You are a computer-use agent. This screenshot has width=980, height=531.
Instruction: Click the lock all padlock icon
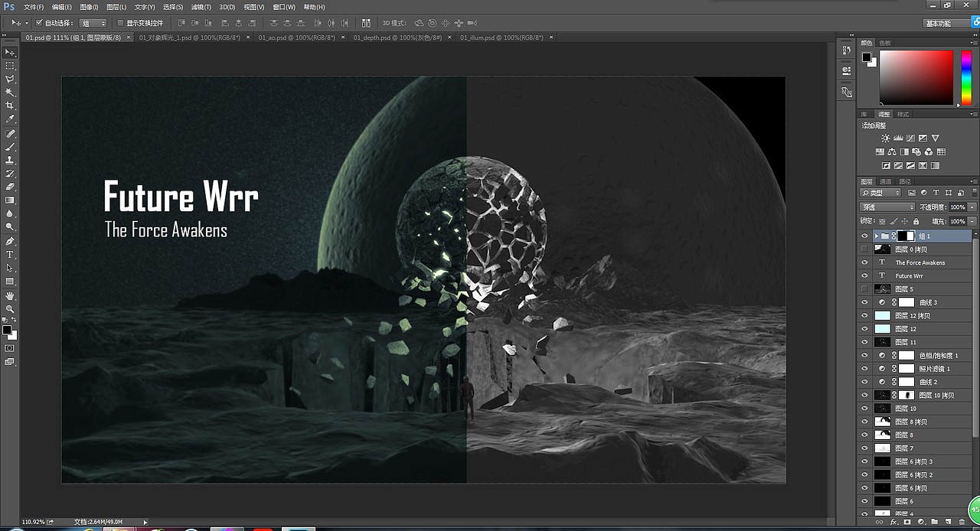point(916,221)
